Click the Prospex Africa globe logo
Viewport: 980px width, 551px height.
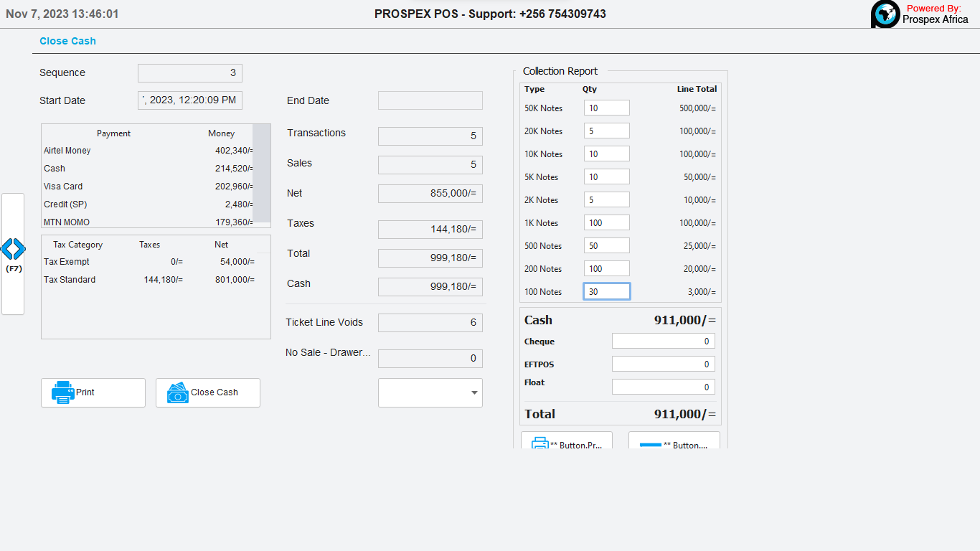pos(885,14)
